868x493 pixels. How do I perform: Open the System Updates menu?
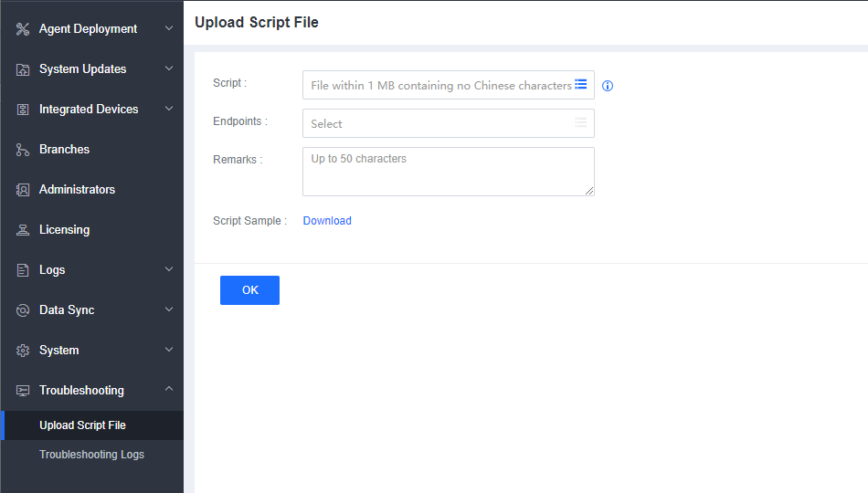tap(82, 69)
